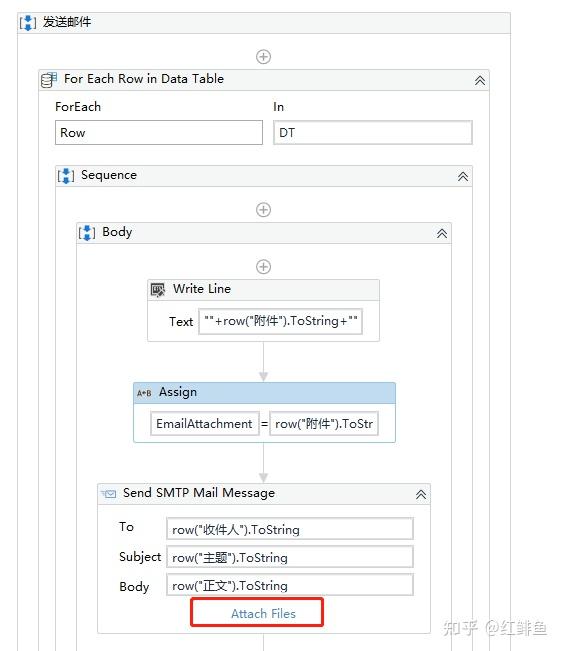Click the Body sequence icon
Image resolution: width=562 pixels, height=651 pixels.
[x=87, y=232]
